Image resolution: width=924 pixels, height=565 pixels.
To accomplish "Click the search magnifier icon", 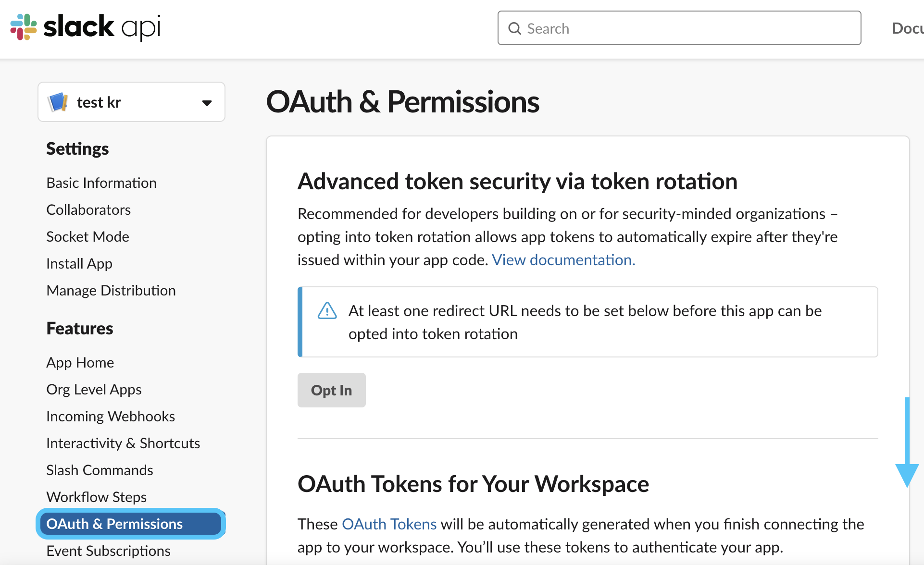I will pyautogui.click(x=514, y=28).
